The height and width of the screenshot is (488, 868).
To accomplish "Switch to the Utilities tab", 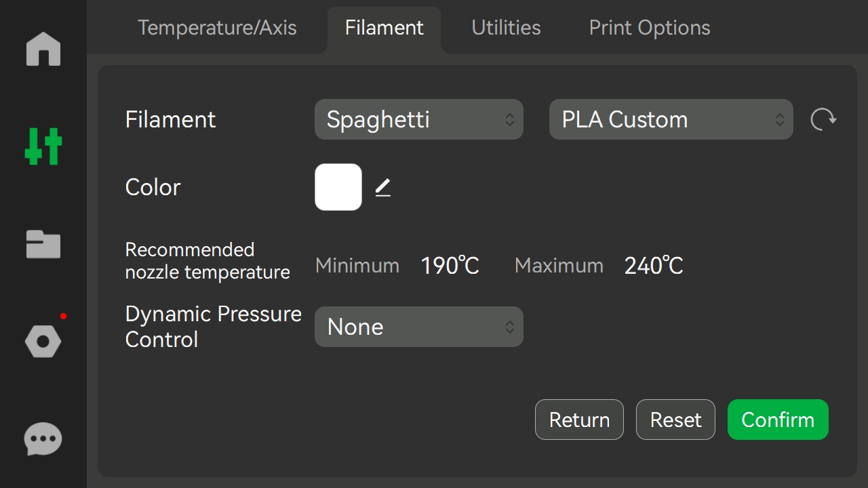I will [507, 28].
